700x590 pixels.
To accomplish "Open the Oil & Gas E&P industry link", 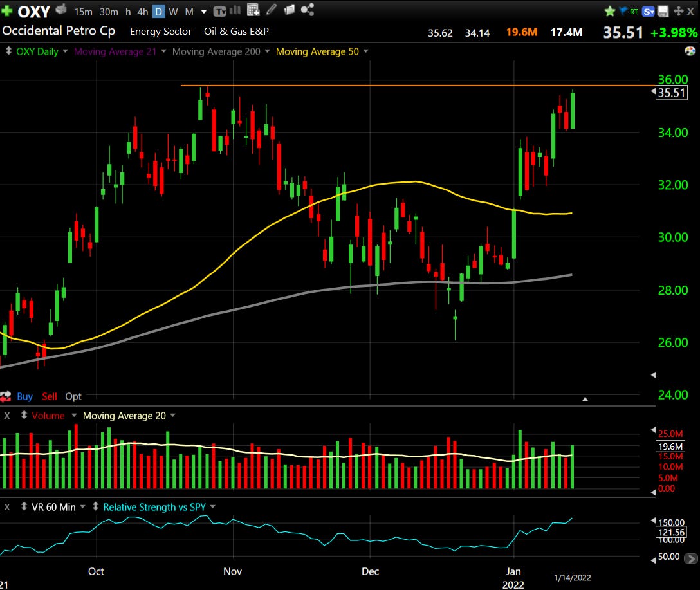I will point(236,32).
